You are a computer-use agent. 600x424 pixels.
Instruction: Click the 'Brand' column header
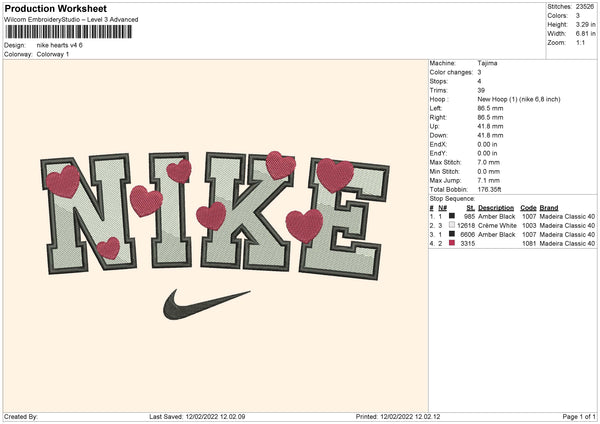coord(549,207)
